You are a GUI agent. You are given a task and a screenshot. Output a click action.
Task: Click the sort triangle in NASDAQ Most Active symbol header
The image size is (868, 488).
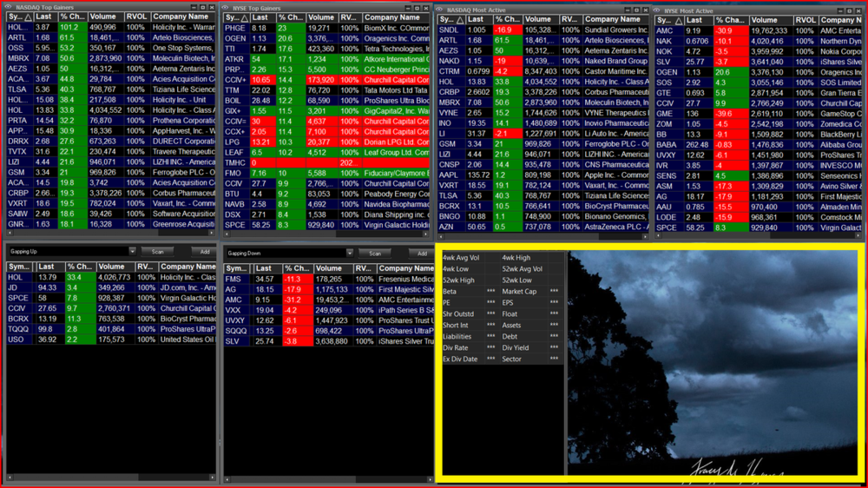click(459, 20)
